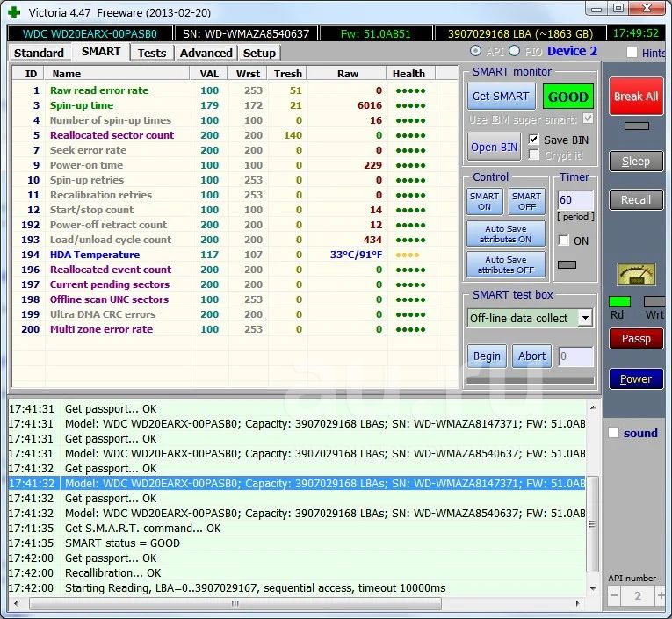Start SMART test with Begin
This screenshot has height=619, width=672.
coord(487,356)
